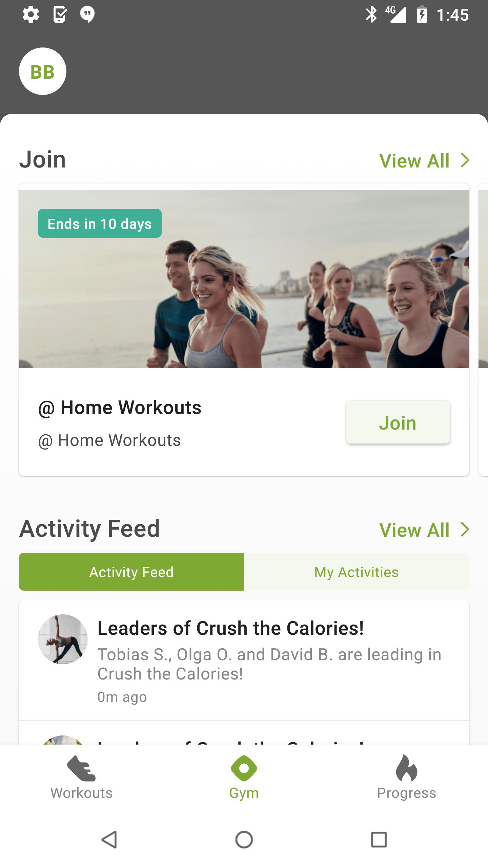Tap the recent apps square icon
Viewport: 488px width, 868px height.
pos(379,840)
